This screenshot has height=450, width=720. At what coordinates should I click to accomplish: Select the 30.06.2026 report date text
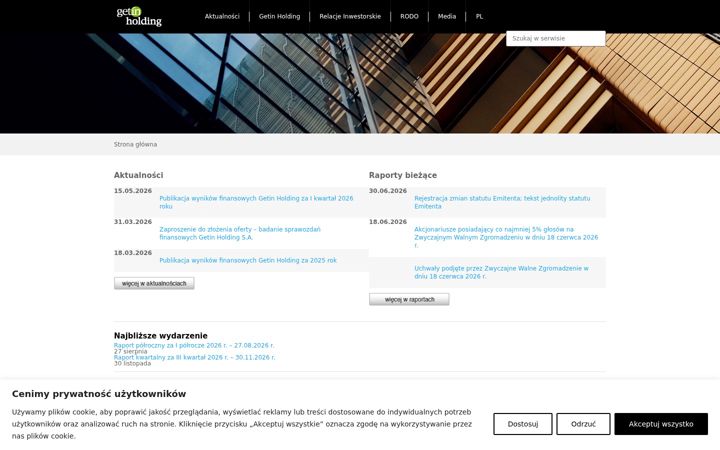point(388,191)
